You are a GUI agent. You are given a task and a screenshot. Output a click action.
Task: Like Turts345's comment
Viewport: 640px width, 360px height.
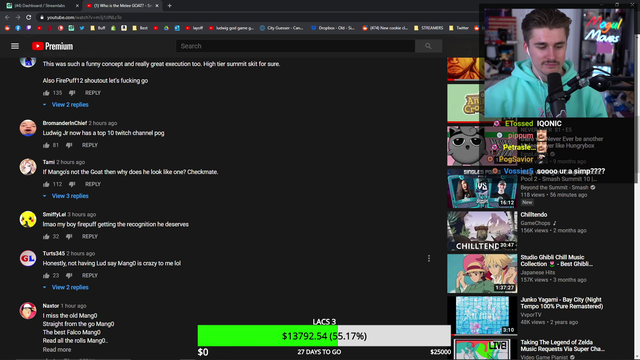click(x=46, y=276)
